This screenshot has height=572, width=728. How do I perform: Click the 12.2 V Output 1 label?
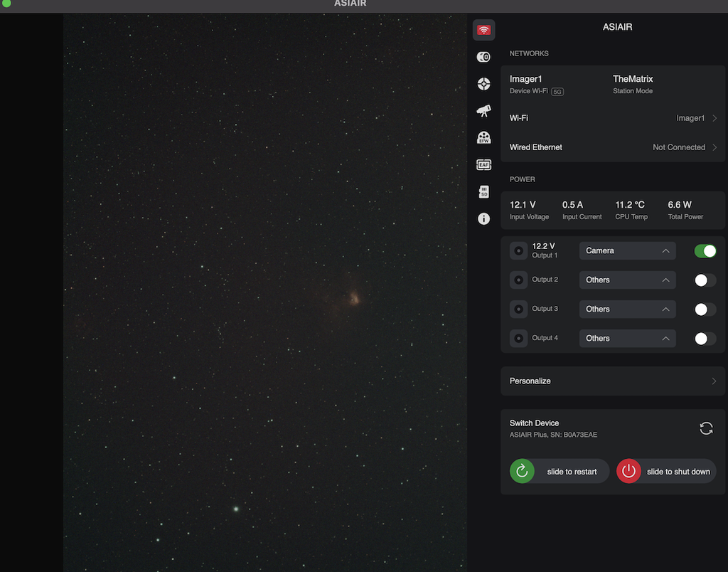(545, 250)
